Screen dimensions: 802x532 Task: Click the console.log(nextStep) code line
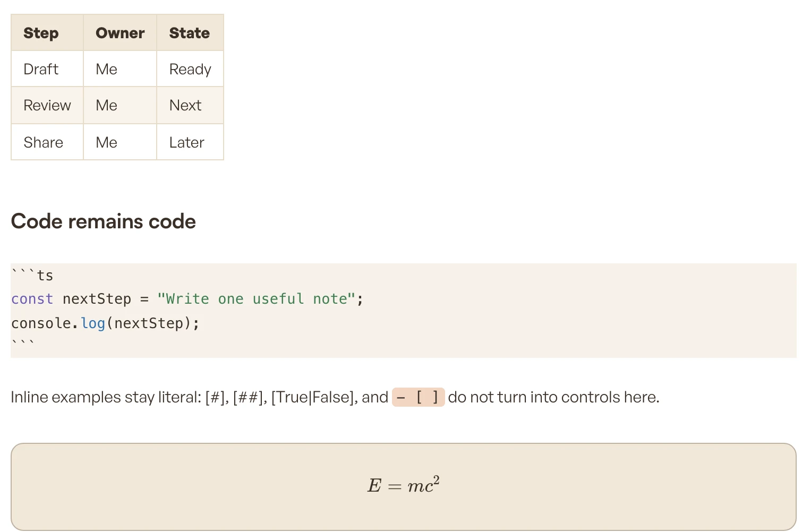coord(105,323)
